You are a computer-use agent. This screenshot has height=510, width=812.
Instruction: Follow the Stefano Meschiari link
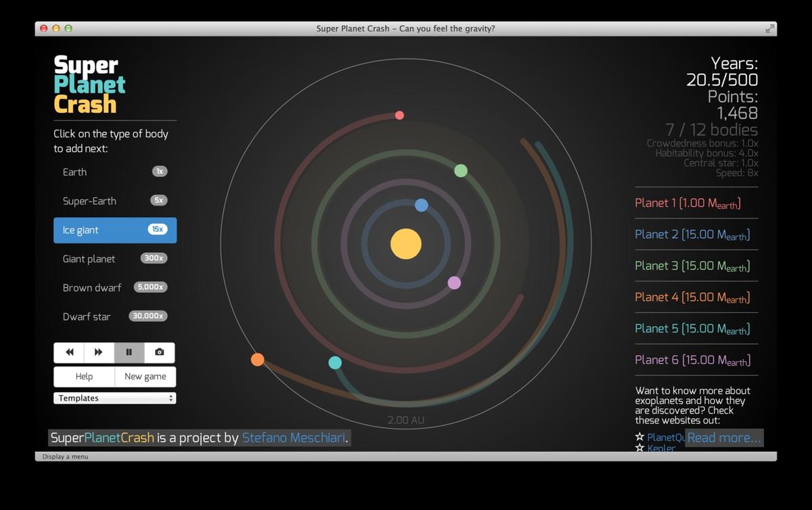click(x=294, y=438)
